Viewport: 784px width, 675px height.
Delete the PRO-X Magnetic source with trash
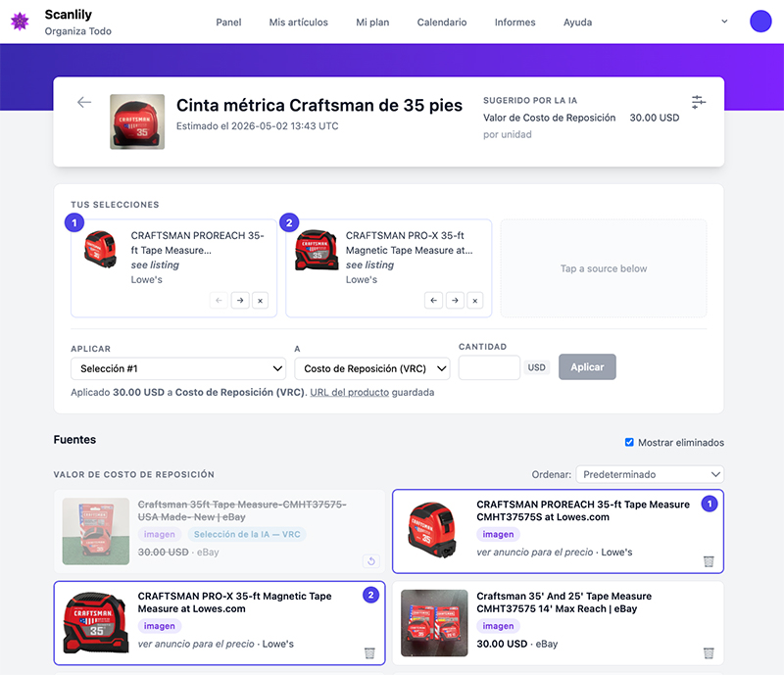[x=369, y=653]
